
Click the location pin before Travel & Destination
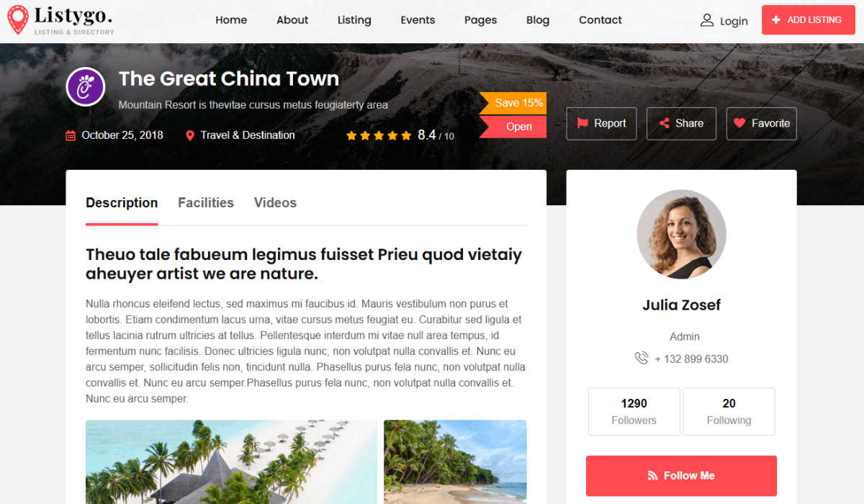coord(190,135)
